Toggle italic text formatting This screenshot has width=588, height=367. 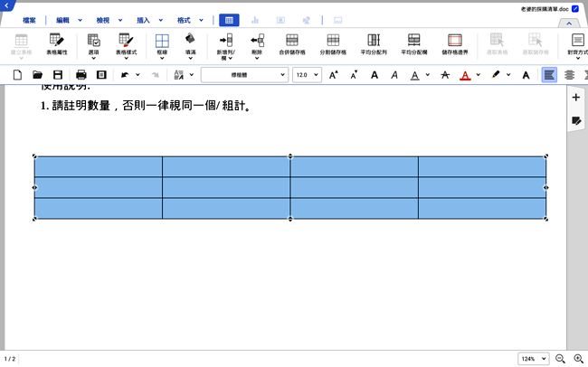(394, 75)
